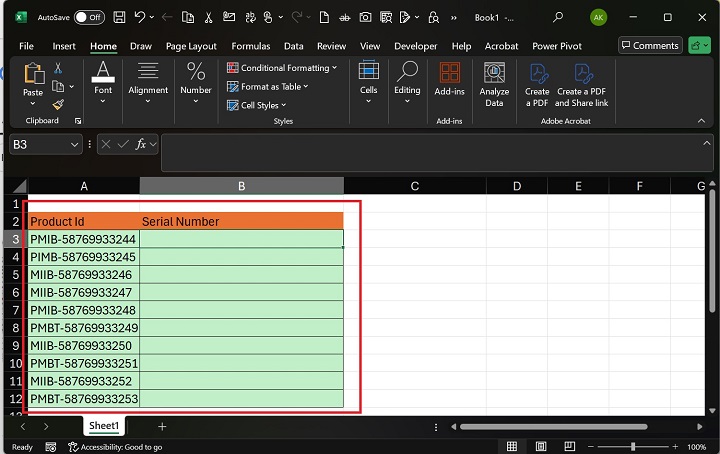Click the Format Painter brush icon
720x454 pixels.
pyautogui.click(x=58, y=104)
